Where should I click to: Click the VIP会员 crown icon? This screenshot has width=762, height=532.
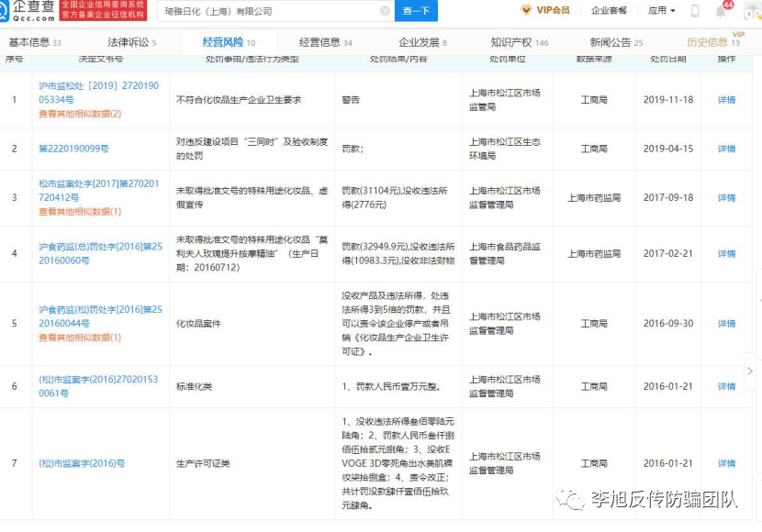tap(526, 10)
